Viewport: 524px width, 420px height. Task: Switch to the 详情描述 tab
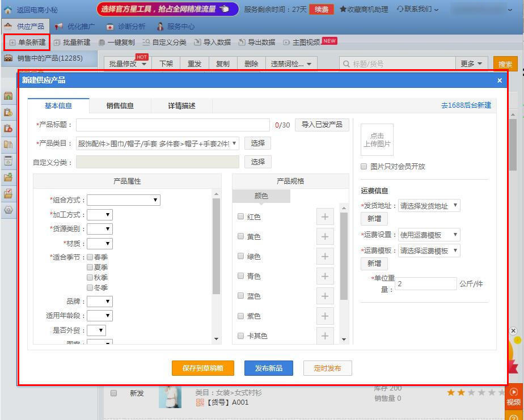181,106
